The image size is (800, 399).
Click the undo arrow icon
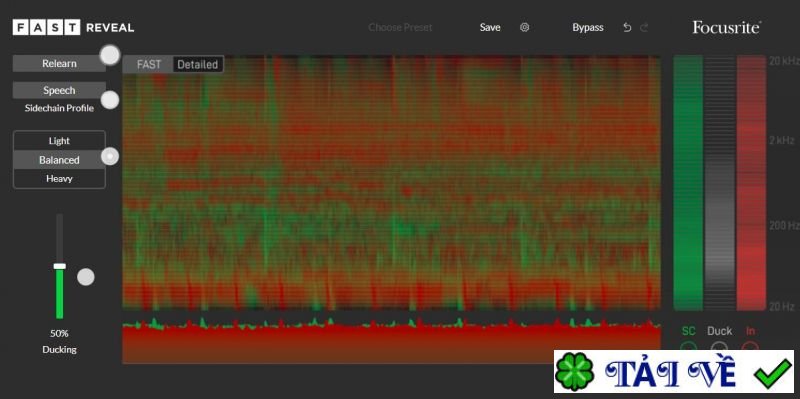(627, 28)
